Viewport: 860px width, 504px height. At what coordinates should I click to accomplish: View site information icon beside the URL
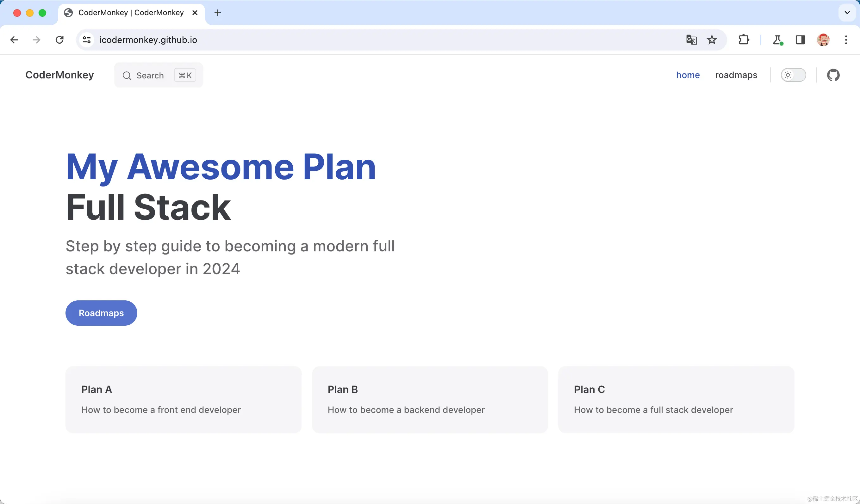pos(87,40)
